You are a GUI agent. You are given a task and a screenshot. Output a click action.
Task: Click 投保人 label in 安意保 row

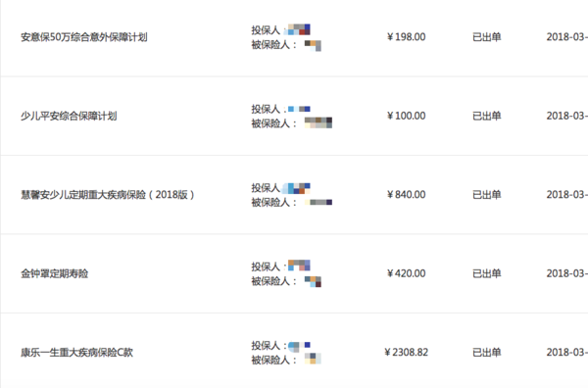pyautogui.click(x=266, y=30)
